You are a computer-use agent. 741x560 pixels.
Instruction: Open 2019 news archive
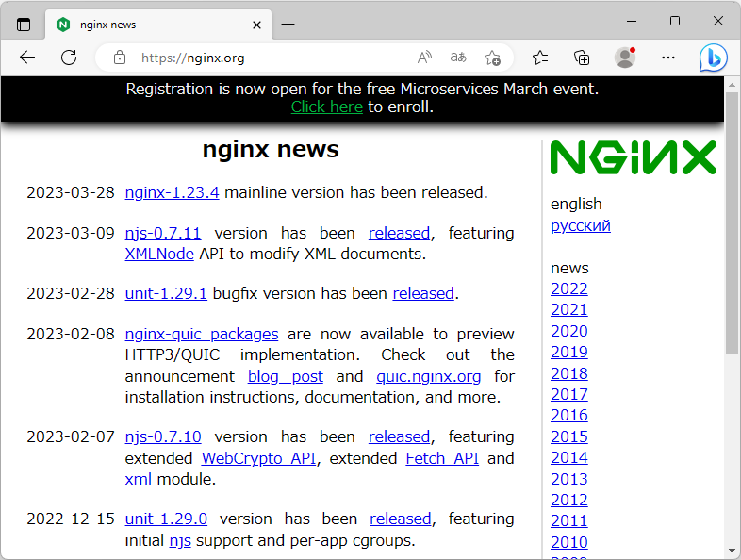click(x=569, y=352)
